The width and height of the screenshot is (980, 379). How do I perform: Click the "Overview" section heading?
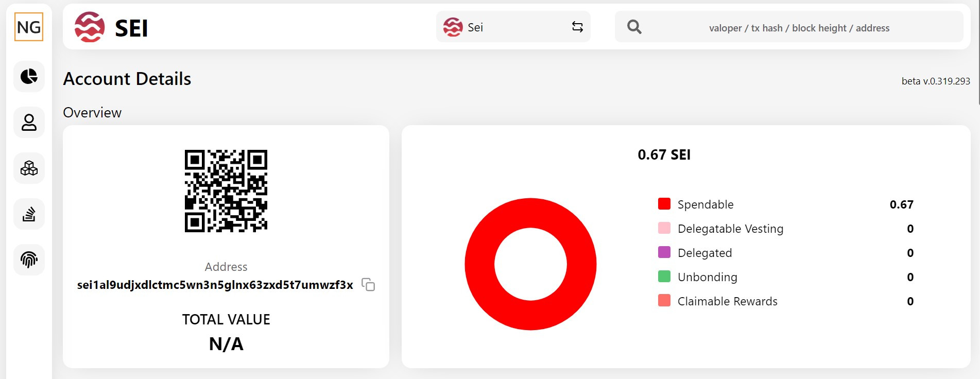[92, 113]
